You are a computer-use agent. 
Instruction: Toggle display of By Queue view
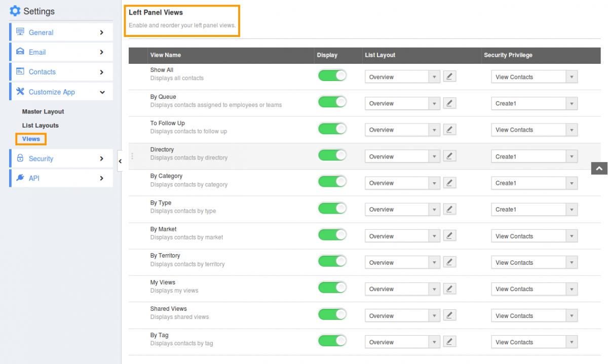point(332,102)
